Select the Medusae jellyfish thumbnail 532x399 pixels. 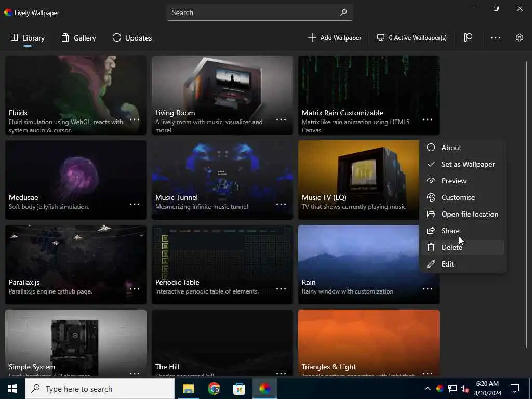pyautogui.click(x=76, y=180)
